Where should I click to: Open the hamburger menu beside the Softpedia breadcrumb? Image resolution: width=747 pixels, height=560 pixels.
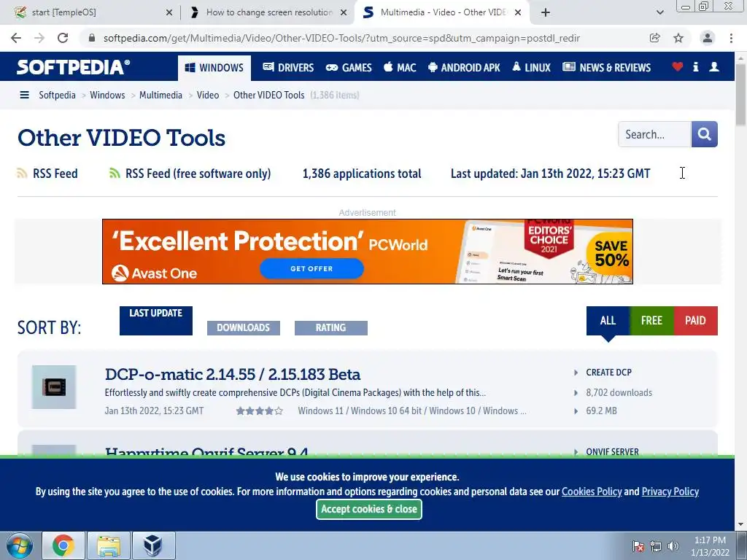tap(24, 95)
